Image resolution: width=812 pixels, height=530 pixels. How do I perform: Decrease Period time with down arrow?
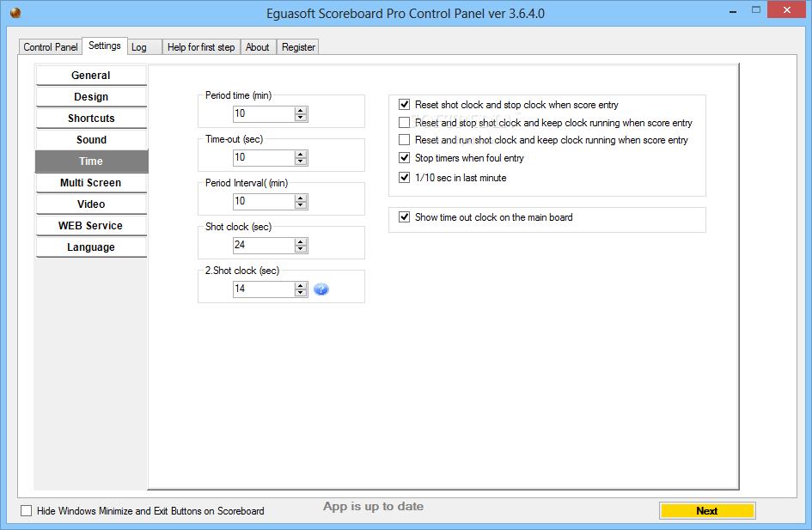(301, 118)
